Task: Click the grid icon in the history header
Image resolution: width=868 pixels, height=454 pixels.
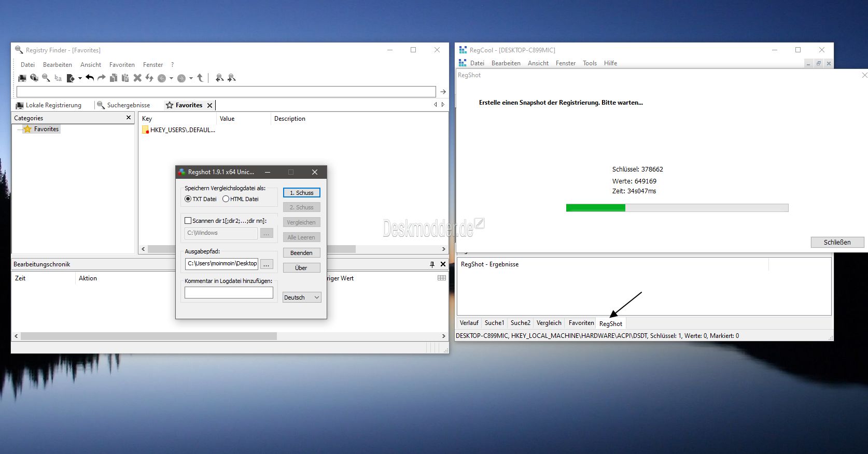Action: (442, 278)
